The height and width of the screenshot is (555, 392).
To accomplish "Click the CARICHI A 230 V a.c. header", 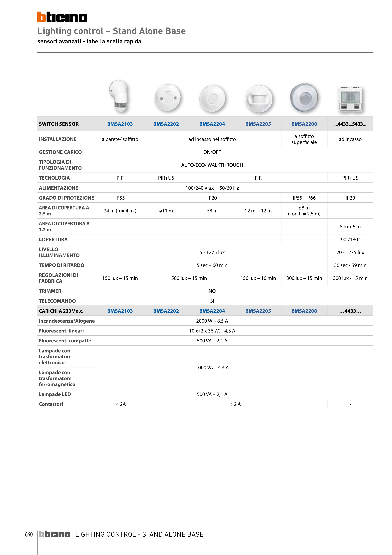I will tap(61, 311).
